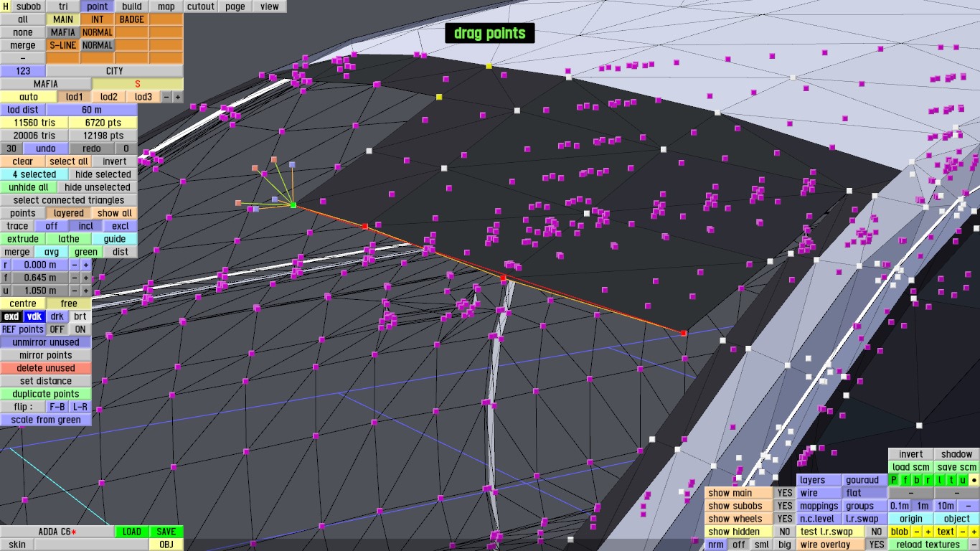
Task: Turn REF points ON
Action: pyautogui.click(x=80, y=329)
